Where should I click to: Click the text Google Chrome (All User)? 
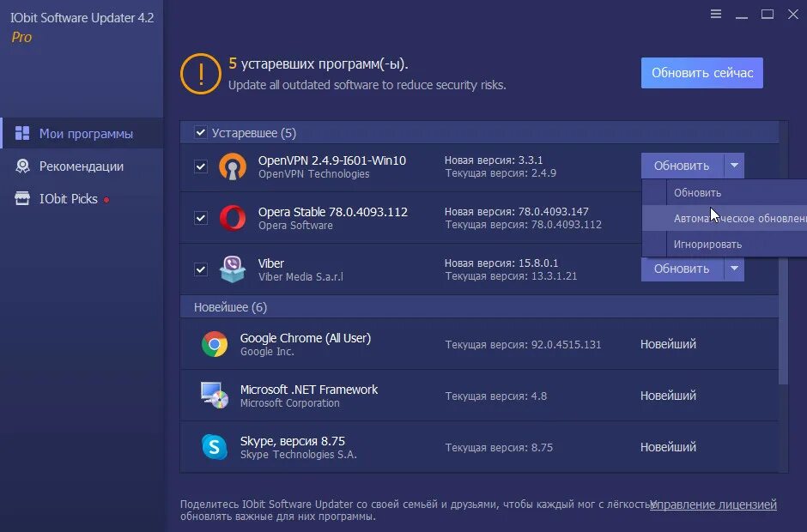[306, 338]
